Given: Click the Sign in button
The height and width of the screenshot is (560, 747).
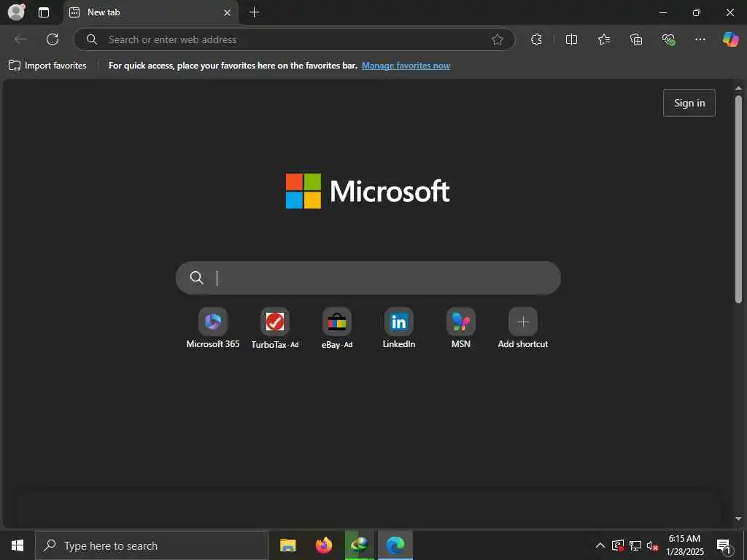Looking at the screenshot, I should point(689,103).
